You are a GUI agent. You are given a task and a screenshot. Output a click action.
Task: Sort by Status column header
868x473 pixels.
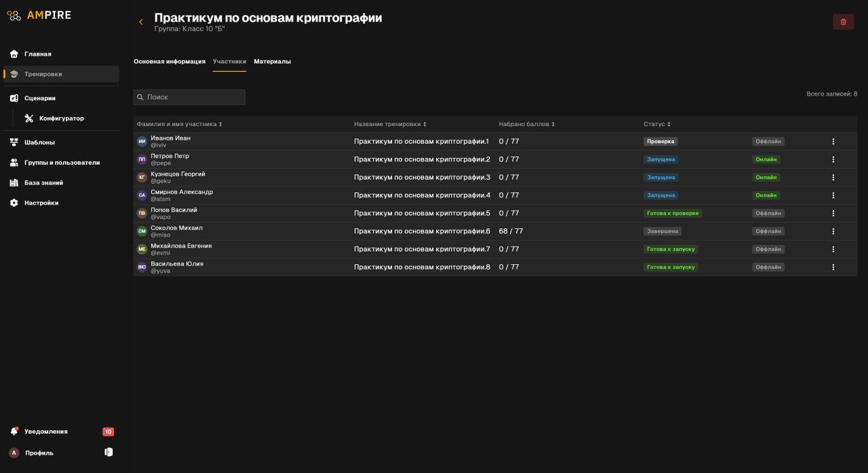pyautogui.click(x=656, y=125)
